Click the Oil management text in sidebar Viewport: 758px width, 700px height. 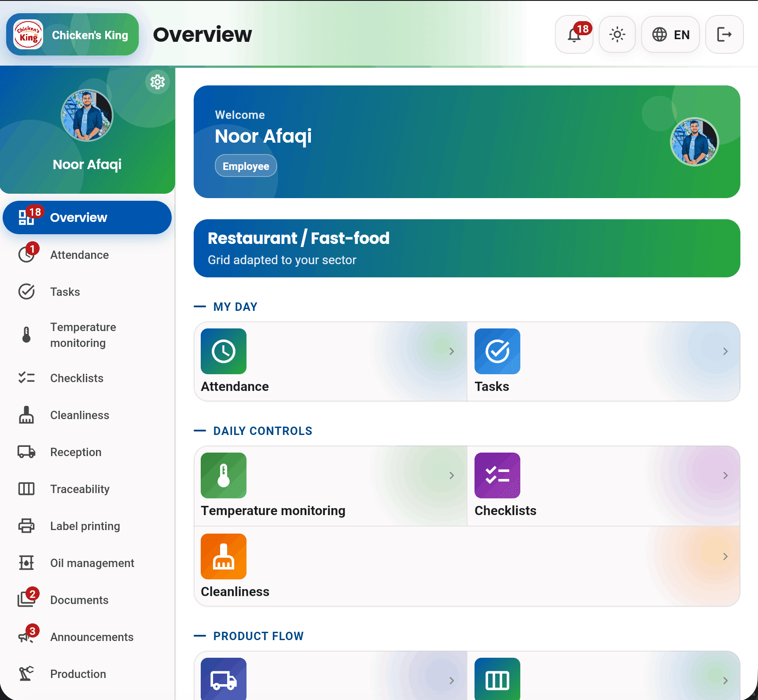tap(92, 564)
